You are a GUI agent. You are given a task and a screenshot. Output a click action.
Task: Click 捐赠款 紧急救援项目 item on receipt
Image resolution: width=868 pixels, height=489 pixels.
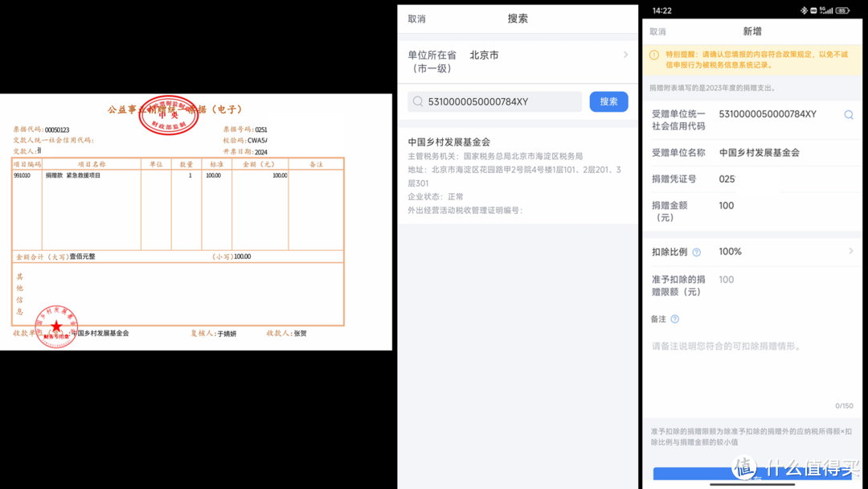pos(72,175)
